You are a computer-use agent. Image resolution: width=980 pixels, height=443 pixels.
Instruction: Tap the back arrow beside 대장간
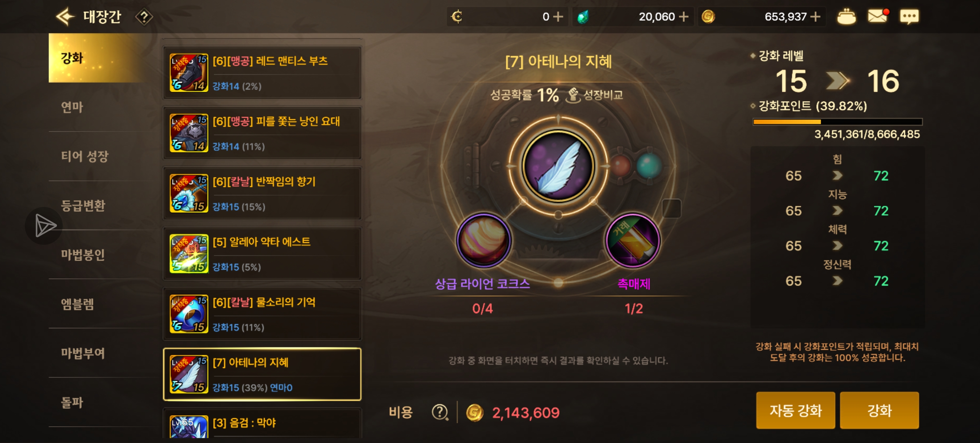click(x=65, y=16)
